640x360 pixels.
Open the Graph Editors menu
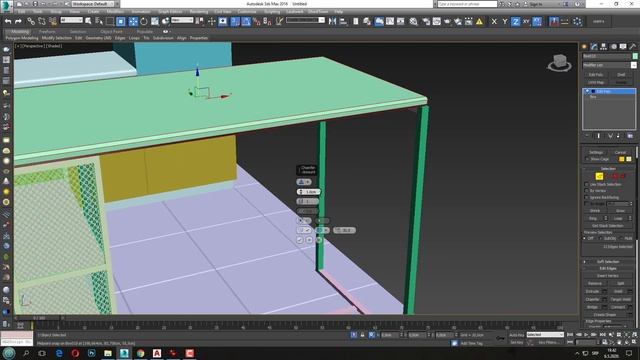tap(170, 12)
